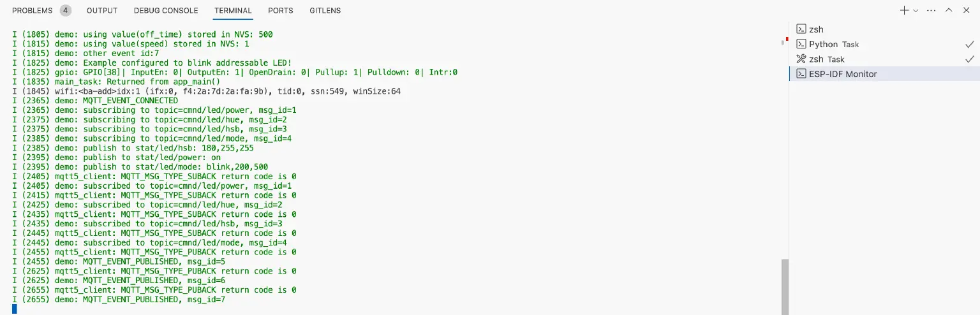
Task: Close the panel with the X icon
Action: click(967, 10)
